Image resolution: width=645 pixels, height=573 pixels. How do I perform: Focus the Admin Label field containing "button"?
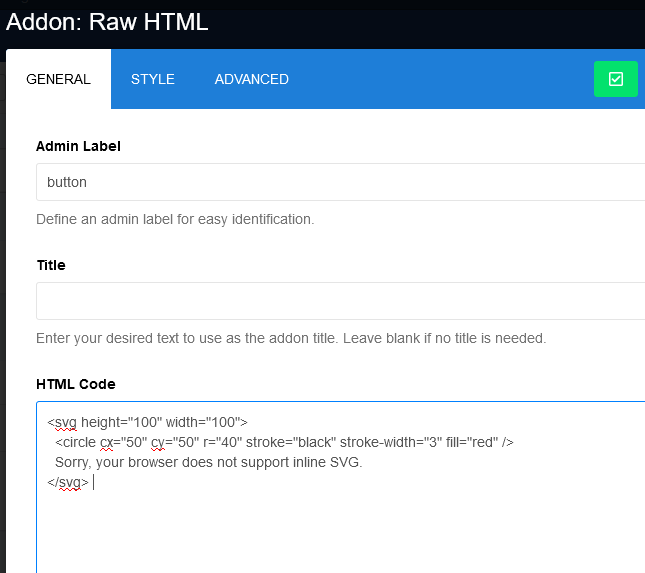pos(340,183)
